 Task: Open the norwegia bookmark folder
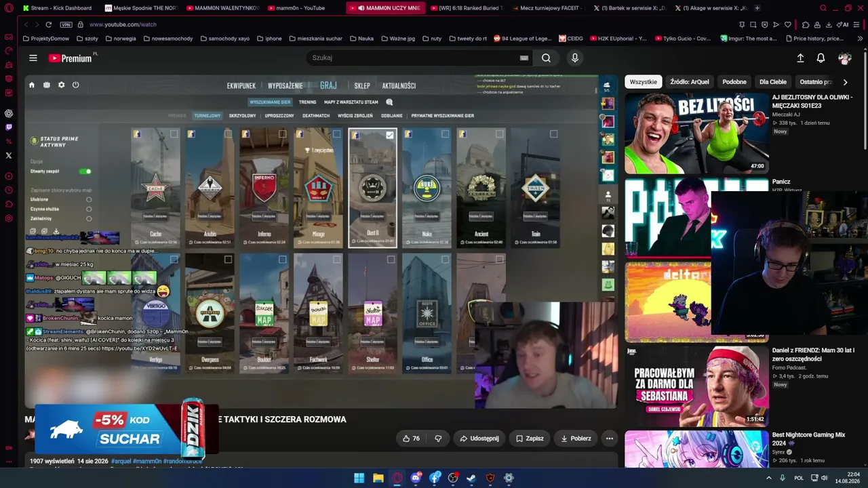click(120, 39)
